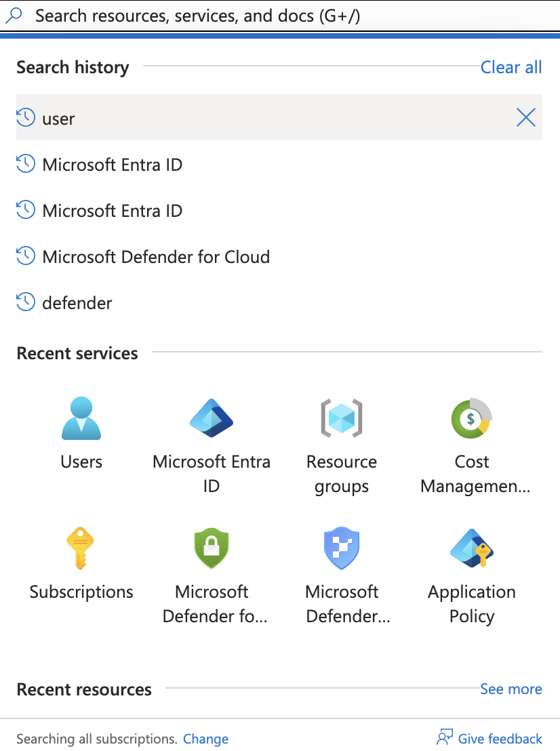This screenshot has height=751, width=560.
Task: Click the feedback person icon
Action: (x=445, y=737)
